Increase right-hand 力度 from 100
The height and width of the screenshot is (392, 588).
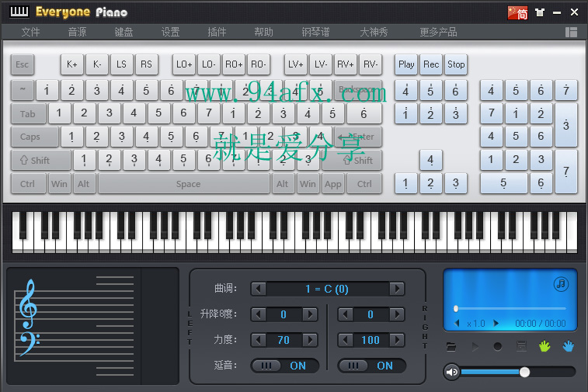click(x=397, y=340)
